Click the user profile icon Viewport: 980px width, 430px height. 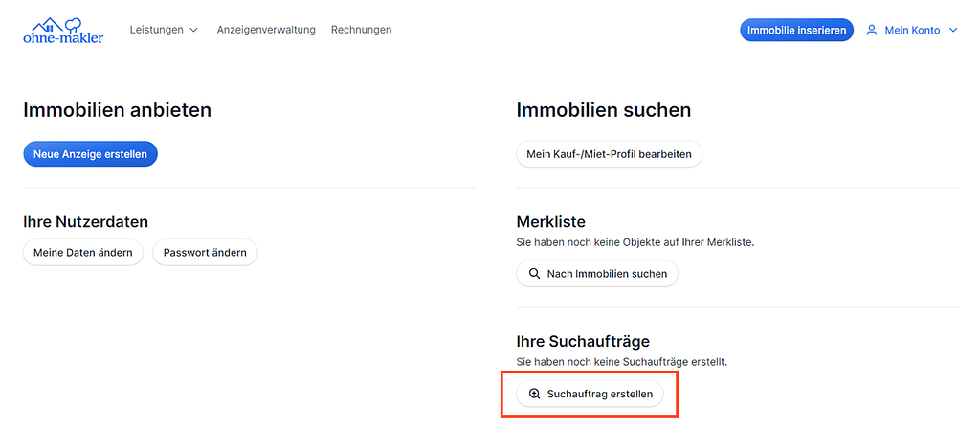(x=872, y=31)
